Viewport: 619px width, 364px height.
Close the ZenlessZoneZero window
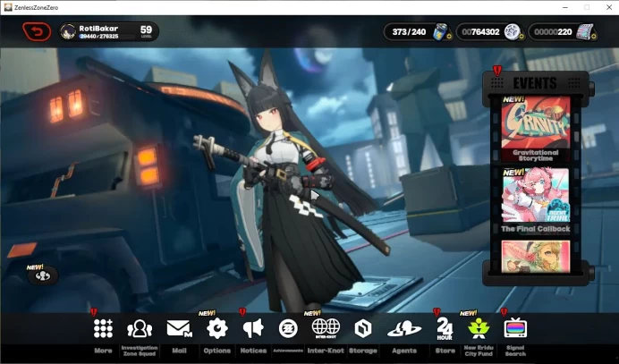(609, 7)
